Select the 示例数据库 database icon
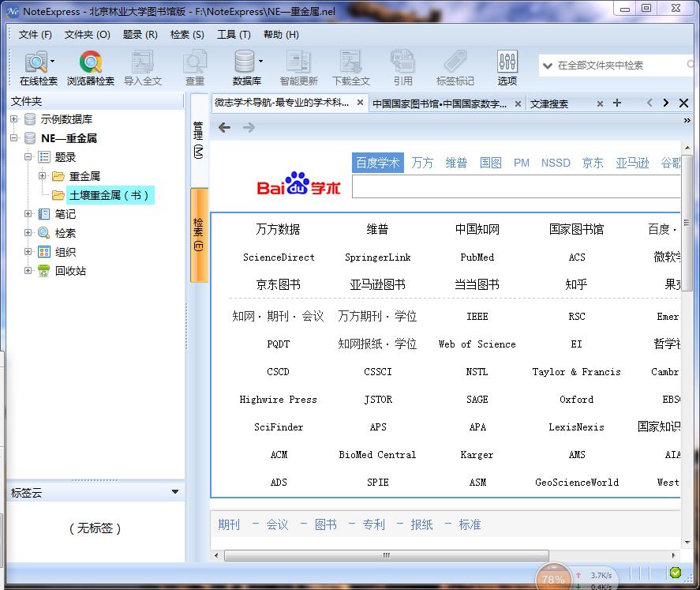The height and width of the screenshot is (590, 700). [30, 119]
